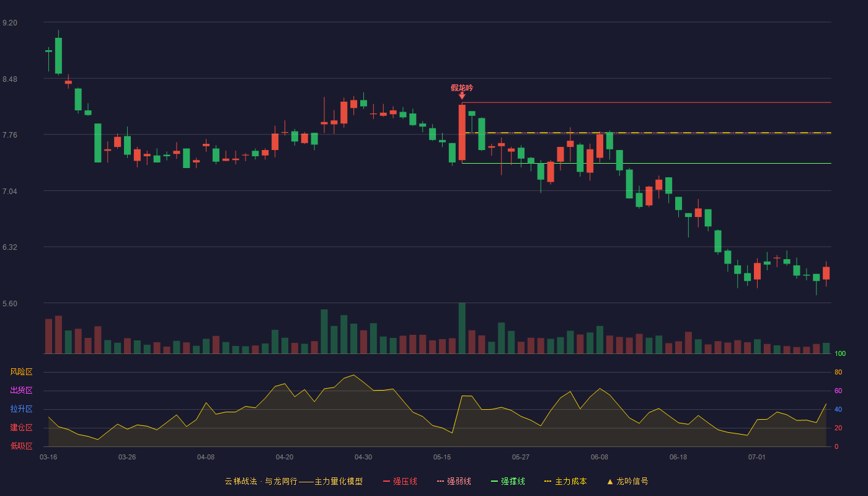This screenshot has height=496, width=868.
Task: Click the 03-26 date label
Action: [127, 457]
